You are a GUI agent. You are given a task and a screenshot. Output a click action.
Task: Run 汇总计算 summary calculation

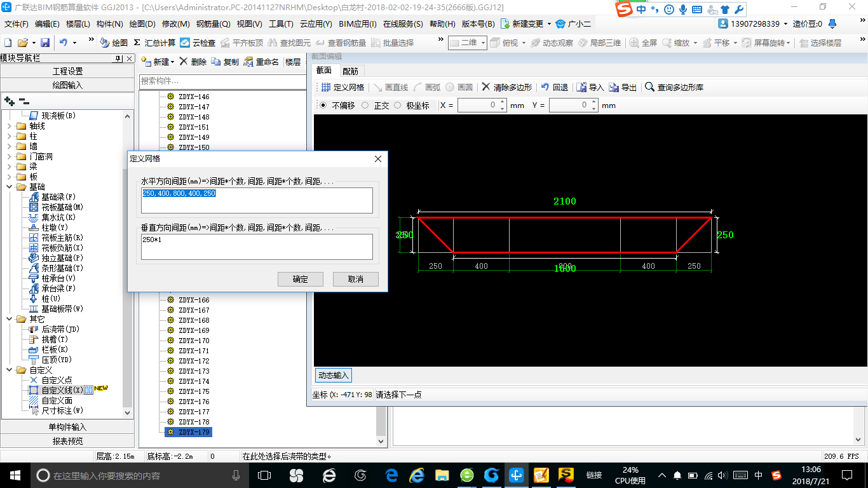pyautogui.click(x=154, y=43)
